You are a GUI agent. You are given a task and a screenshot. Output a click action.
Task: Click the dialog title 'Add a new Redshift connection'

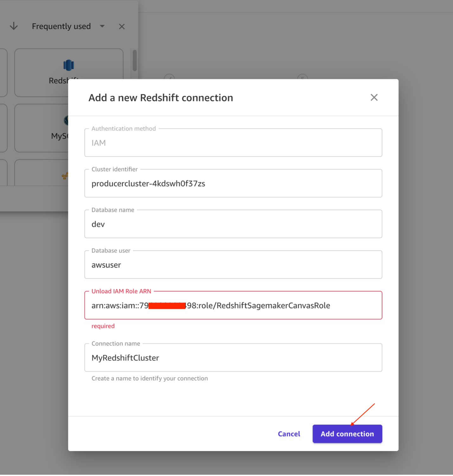[161, 98]
